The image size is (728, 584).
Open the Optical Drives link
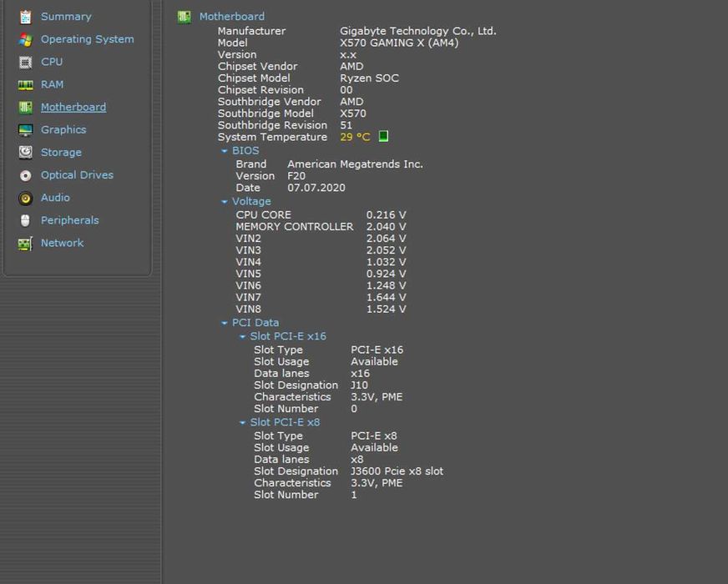tap(77, 175)
